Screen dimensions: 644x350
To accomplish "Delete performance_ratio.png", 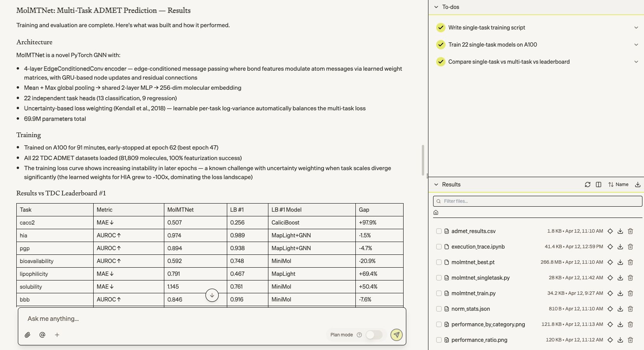I will coord(630,340).
